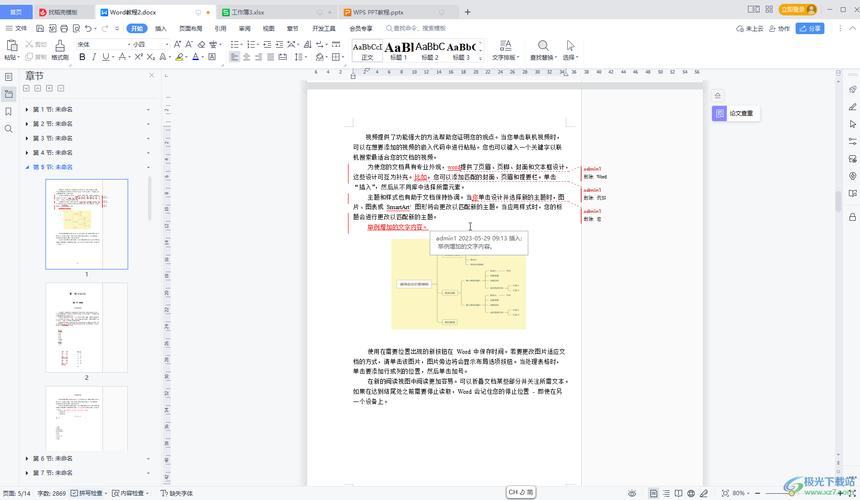860x500 pixels.
Task: Click the lock icon in the right sidebar
Action: pyautogui.click(x=852, y=217)
